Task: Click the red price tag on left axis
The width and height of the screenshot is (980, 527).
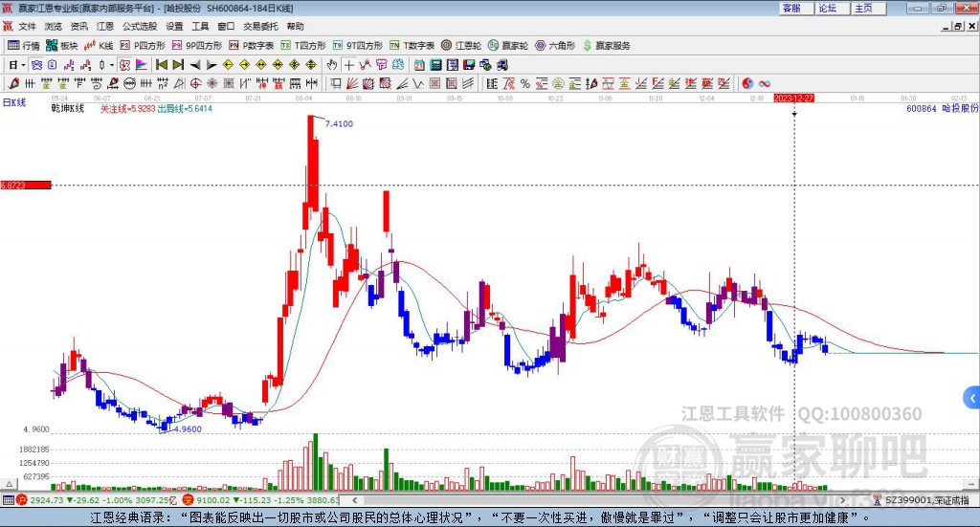Action: (26, 186)
